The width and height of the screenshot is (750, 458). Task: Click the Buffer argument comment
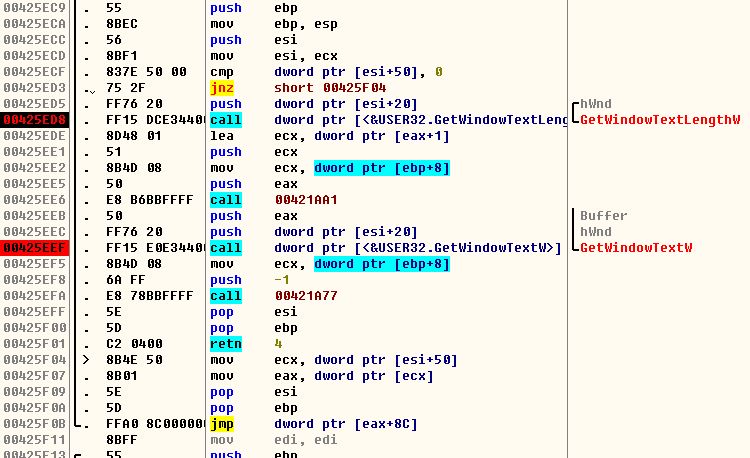point(604,216)
